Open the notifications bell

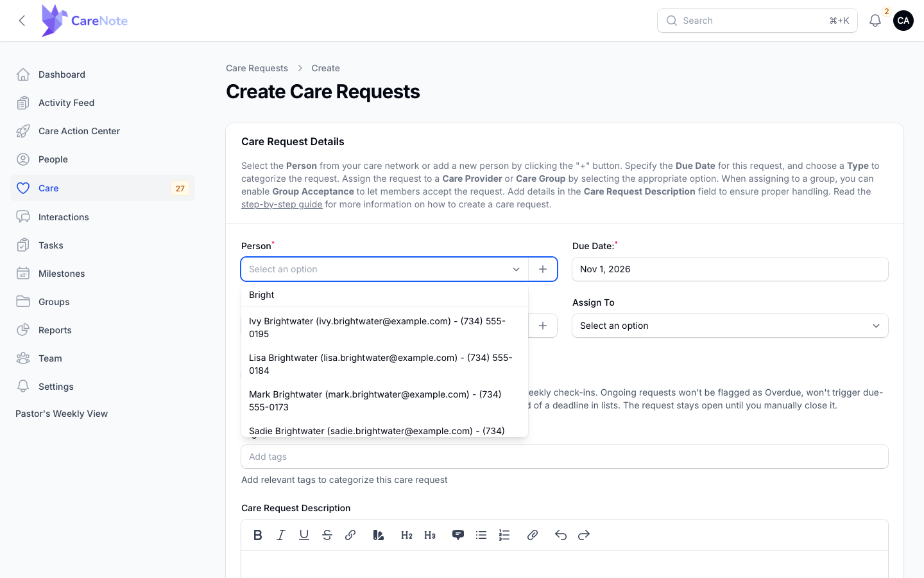click(875, 21)
